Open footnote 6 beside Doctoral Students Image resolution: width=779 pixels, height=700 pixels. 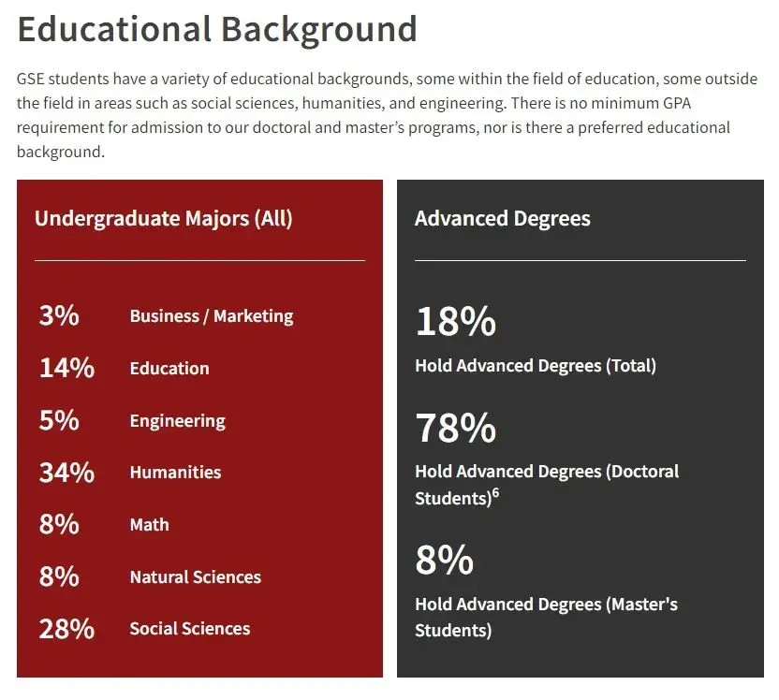[x=495, y=493]
